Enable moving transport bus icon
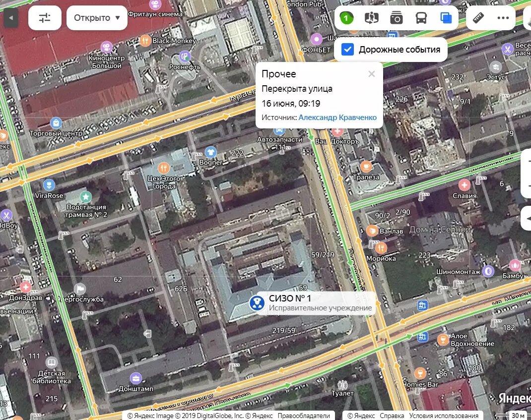Image resolution: width=531 pixels, height=420 pixels. tap(421, 18)
